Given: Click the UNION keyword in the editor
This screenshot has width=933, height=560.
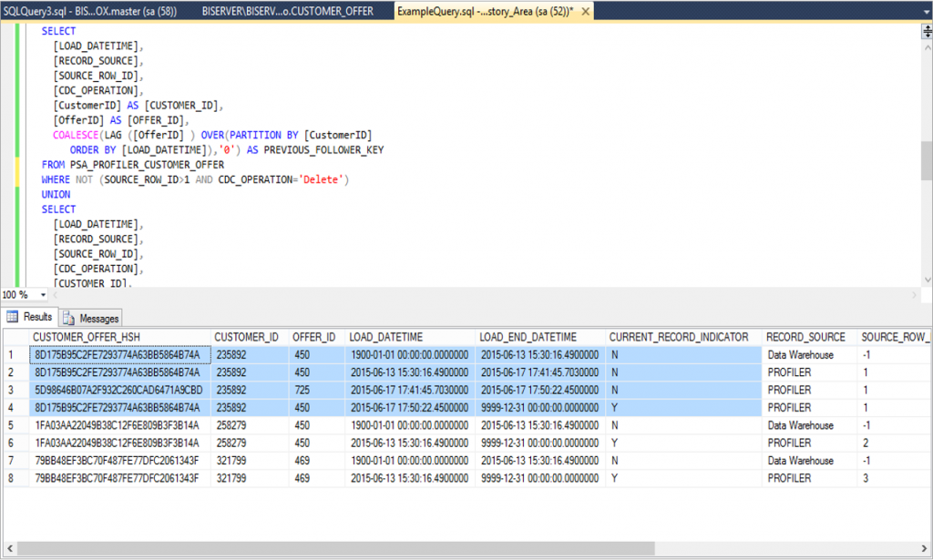Looking at the screenshot, I should coord(56,194).
